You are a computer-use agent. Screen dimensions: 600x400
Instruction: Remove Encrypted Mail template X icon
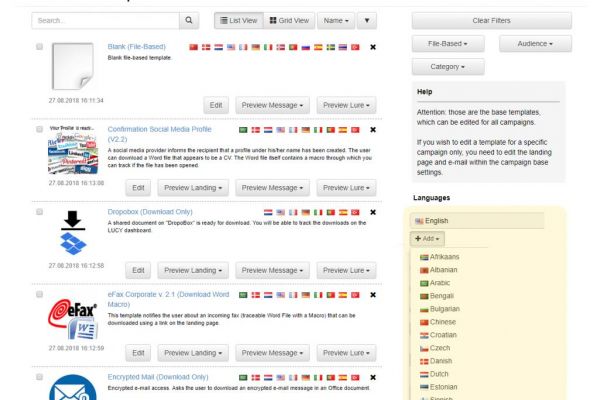coord(373,377)
